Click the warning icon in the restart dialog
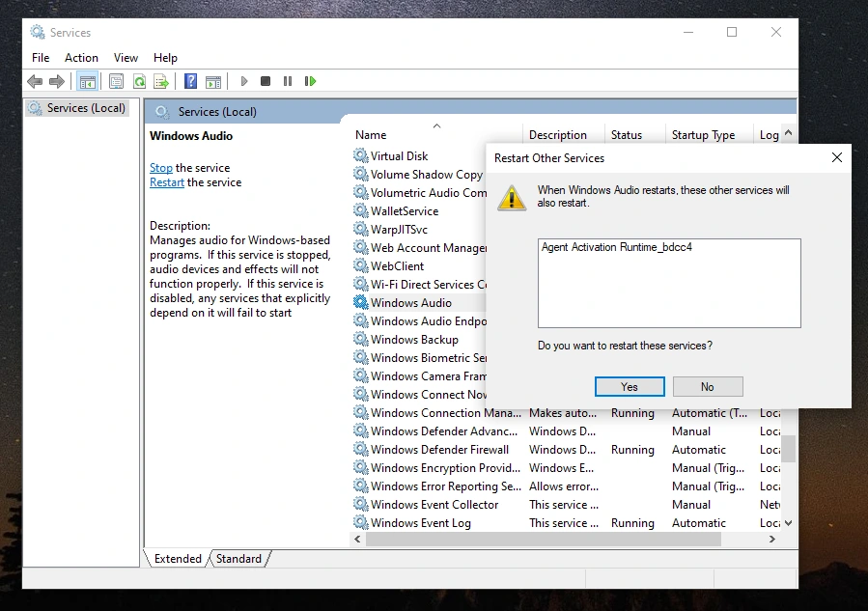The height and width of the screenshot is (611, 868). click(512, 198)
